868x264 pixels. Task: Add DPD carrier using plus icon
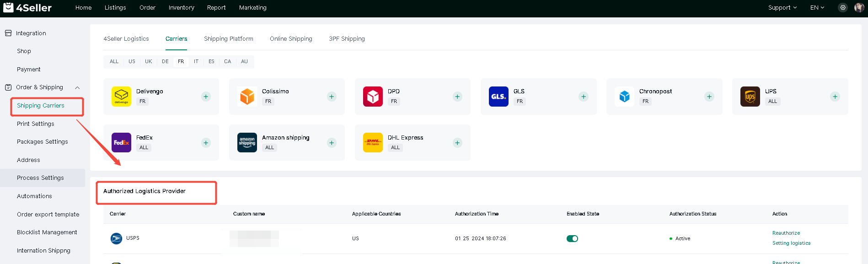(457, 97)
